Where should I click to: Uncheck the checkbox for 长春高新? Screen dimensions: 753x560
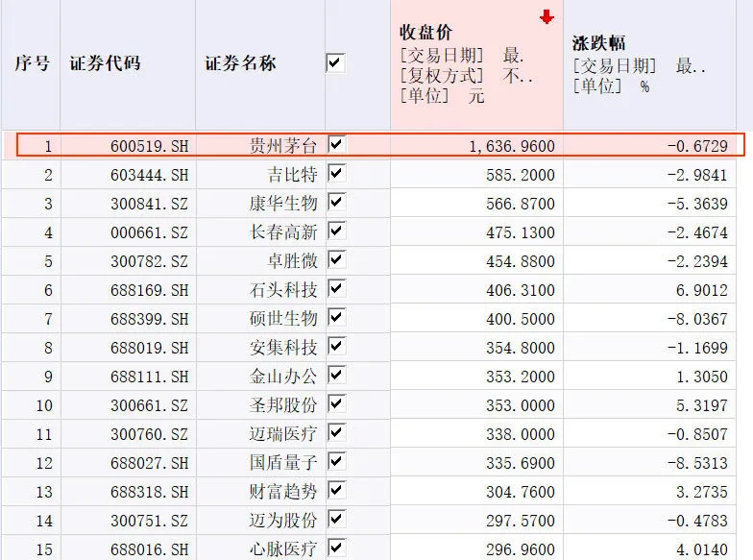tap(336, 231)
